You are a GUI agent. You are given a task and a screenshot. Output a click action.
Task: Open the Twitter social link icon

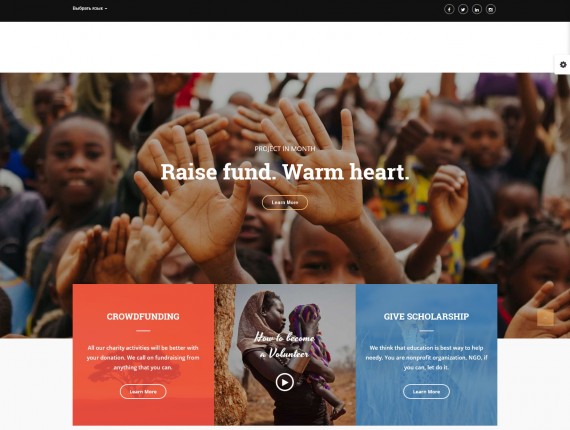point(463,9)
